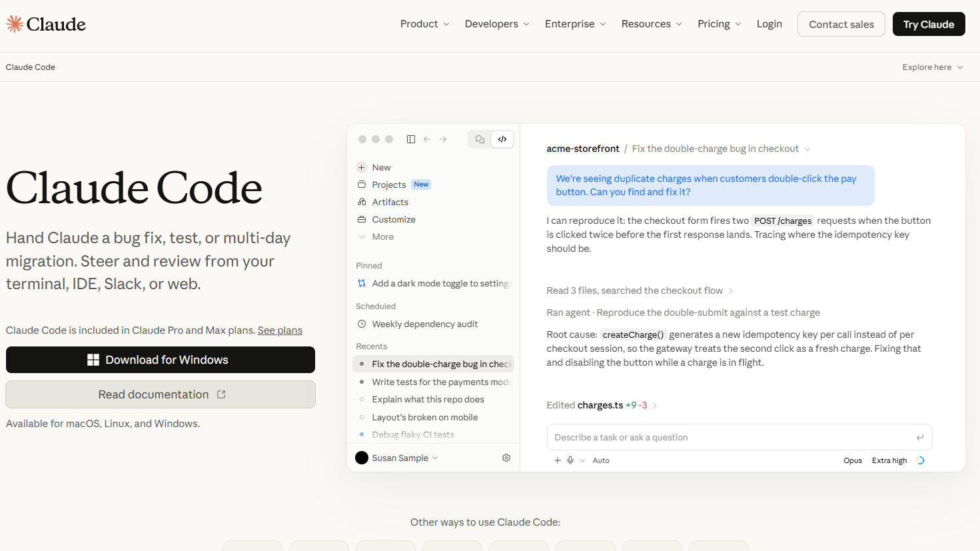Viewport: 980px width, 551px height.
Task: Click the Windows logo on the download button
Action: pyautogui.click(x=93, y=360)
